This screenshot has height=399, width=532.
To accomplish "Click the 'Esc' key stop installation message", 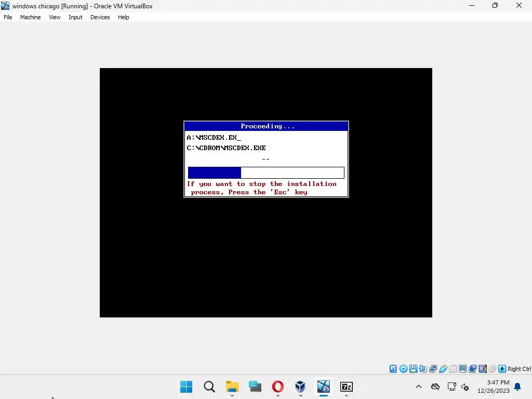I will pos(262,188).
